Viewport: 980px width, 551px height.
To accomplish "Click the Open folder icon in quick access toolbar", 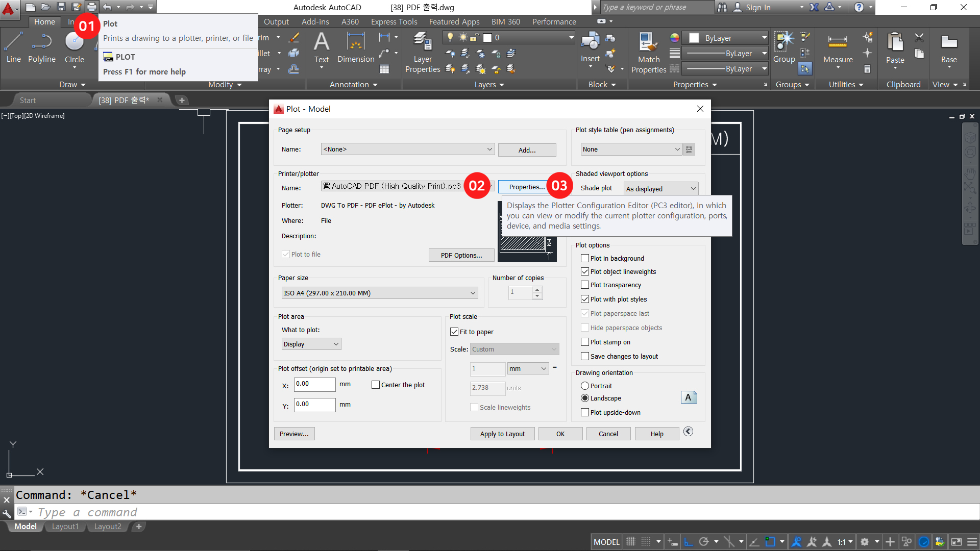I will [45, 7].
